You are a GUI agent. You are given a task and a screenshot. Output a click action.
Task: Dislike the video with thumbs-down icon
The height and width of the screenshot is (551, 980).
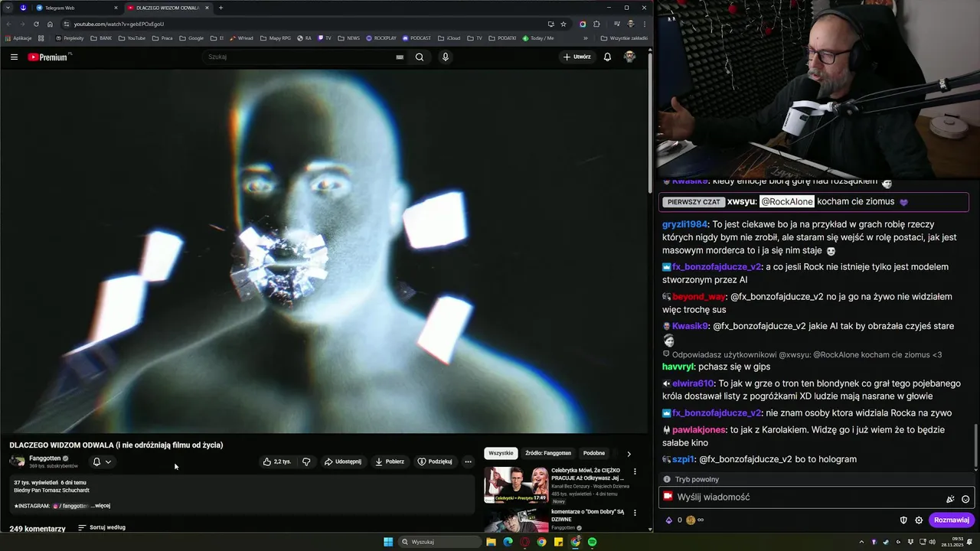click(x=306, y=461)
